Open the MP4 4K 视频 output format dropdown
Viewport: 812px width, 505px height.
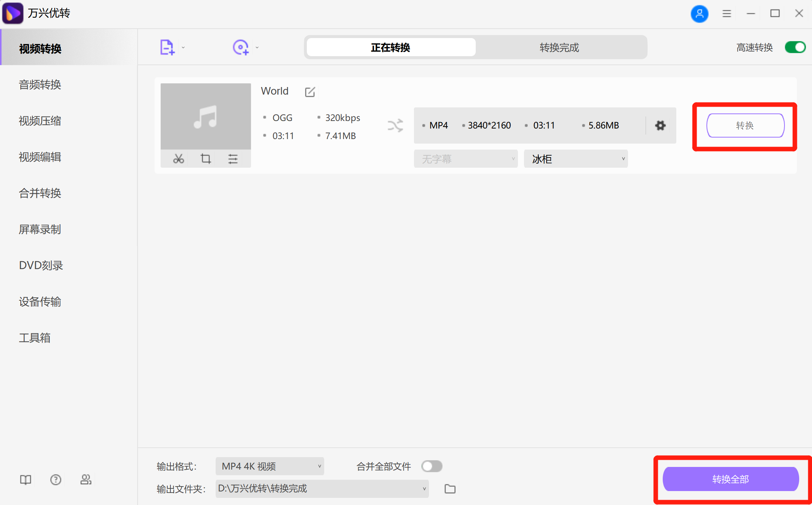[270, 466]
